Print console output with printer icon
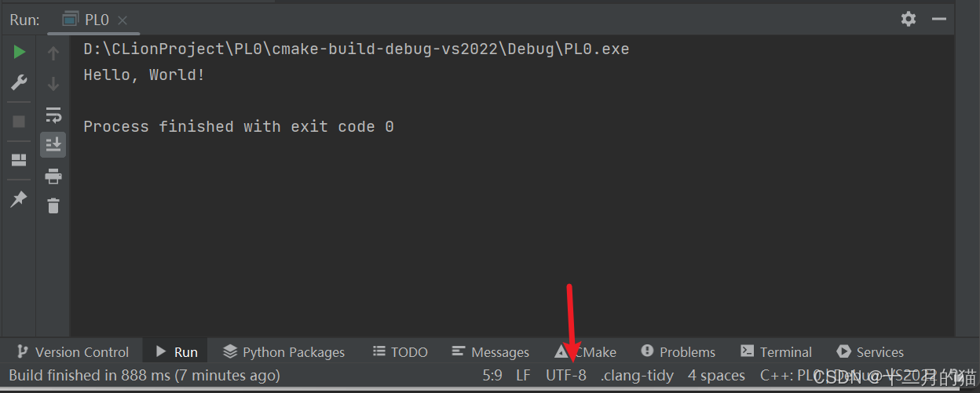The image size is (980, 393). [53, 176]
